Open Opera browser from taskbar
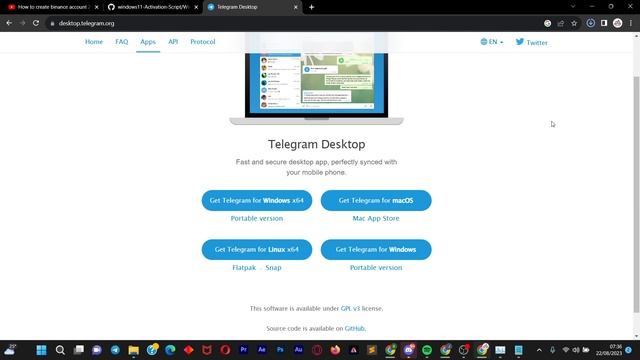The image size is (640, 360). click(x=225, y=350)
